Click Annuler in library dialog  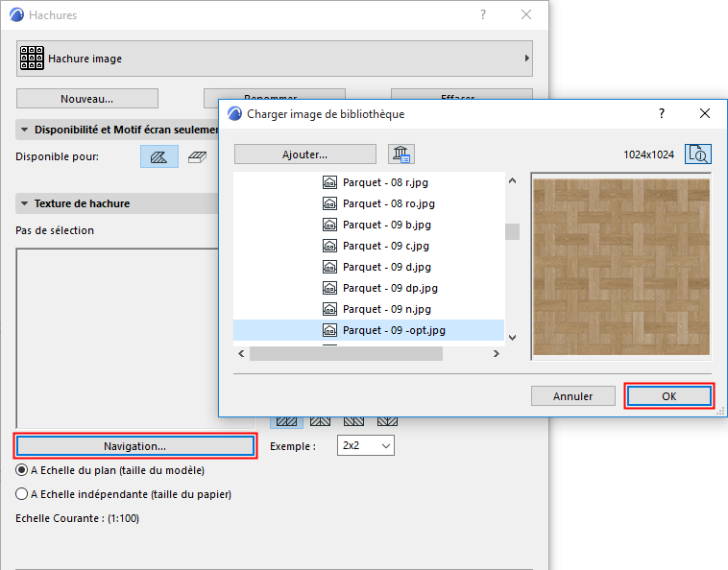pos(573,396)
